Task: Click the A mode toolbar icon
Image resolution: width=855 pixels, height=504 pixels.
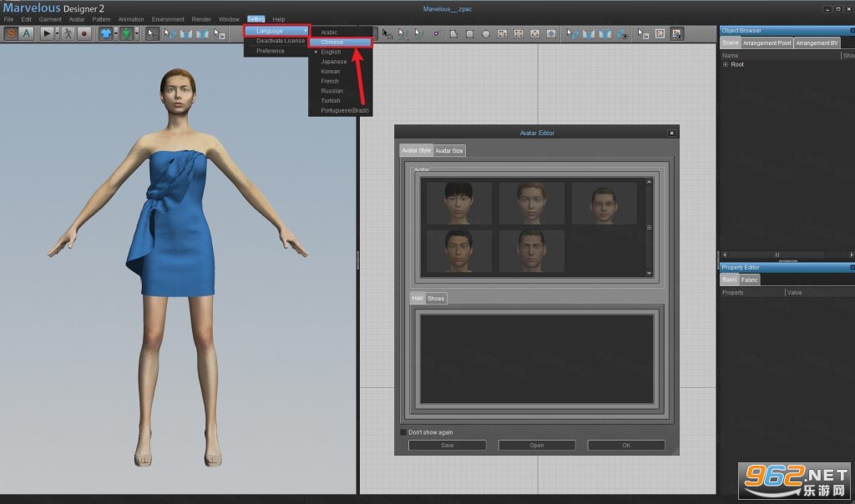Action: pos(26,33)
